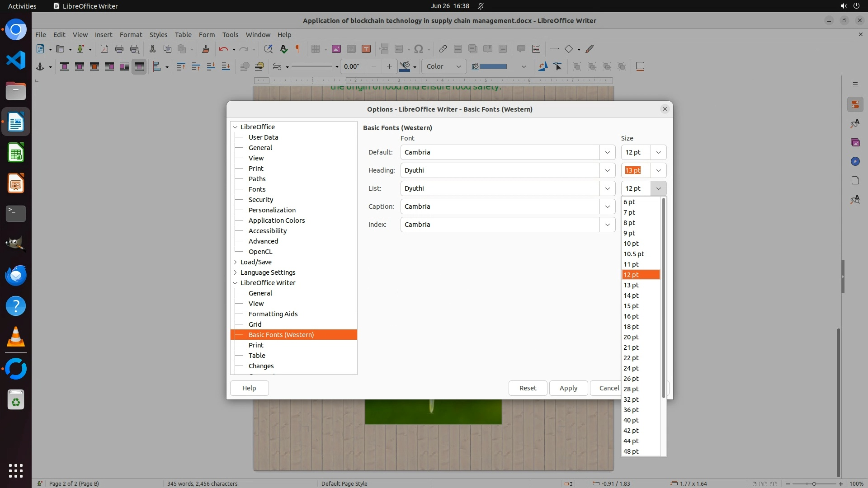Click the Print toolbar icon
868x488 pixels.
[119, 49]
